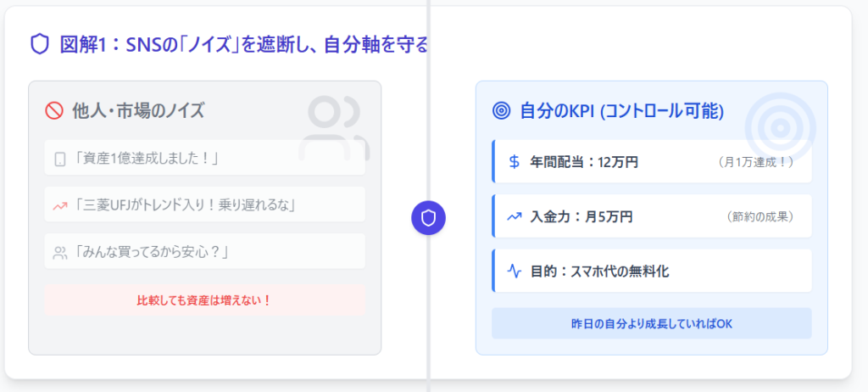Click the smartphone icon next to 資産1億達成しました

60,159
